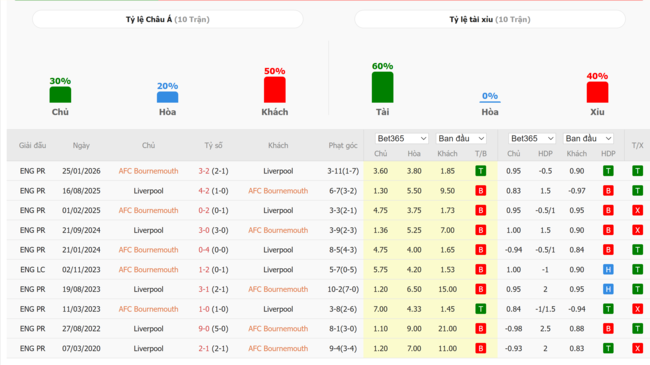
Task: Open the 1-0 score on 11/03/2023
Action: [x=204, y=309]
